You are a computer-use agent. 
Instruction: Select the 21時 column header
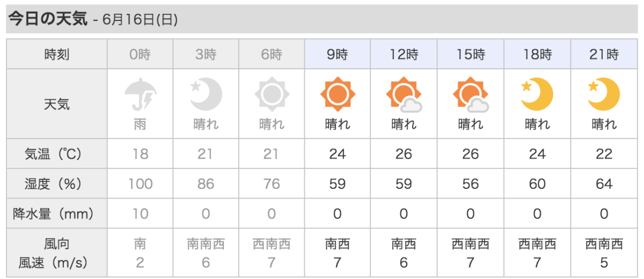click(604, 54)
